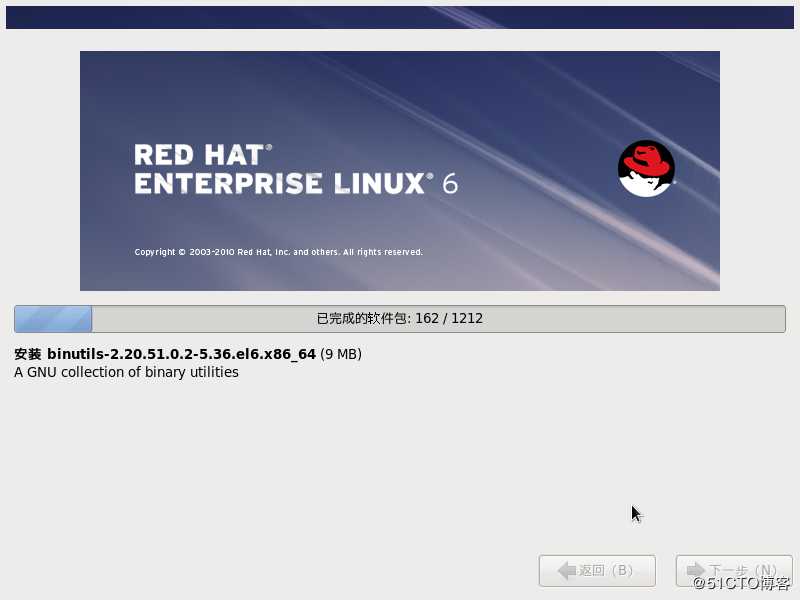Click the "安装" label before the package name
The image size is (800, 600).
28,354
